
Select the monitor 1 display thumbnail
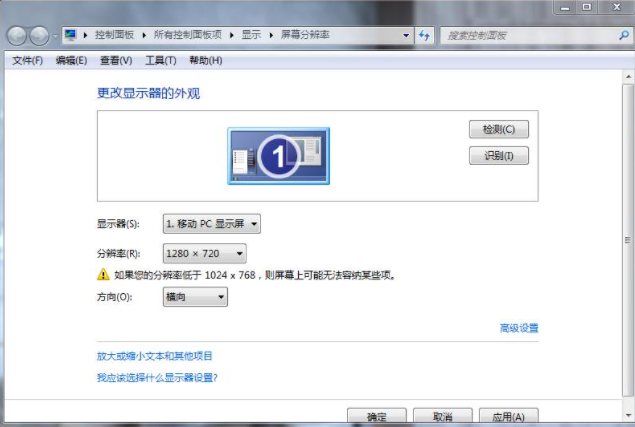pos(278,155)
